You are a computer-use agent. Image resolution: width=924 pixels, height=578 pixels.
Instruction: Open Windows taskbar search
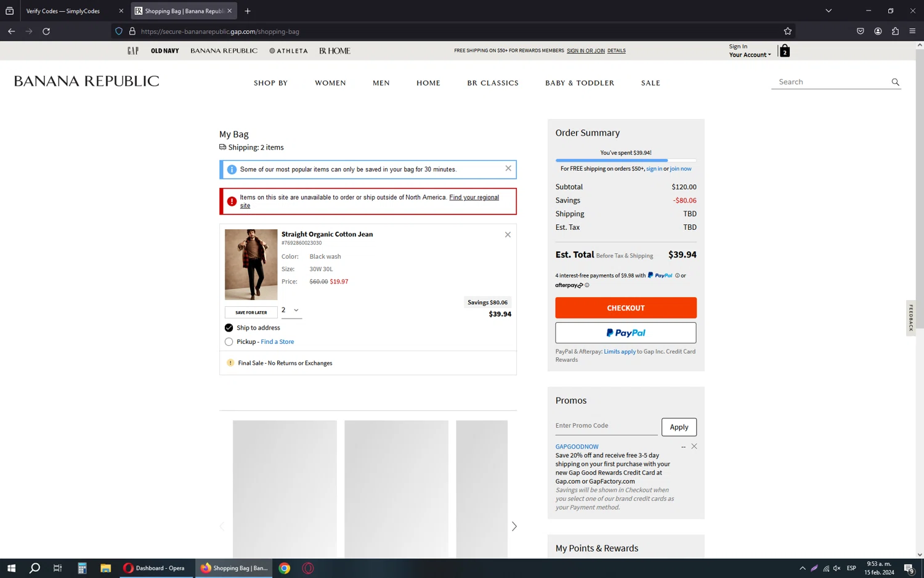[34, 568]
